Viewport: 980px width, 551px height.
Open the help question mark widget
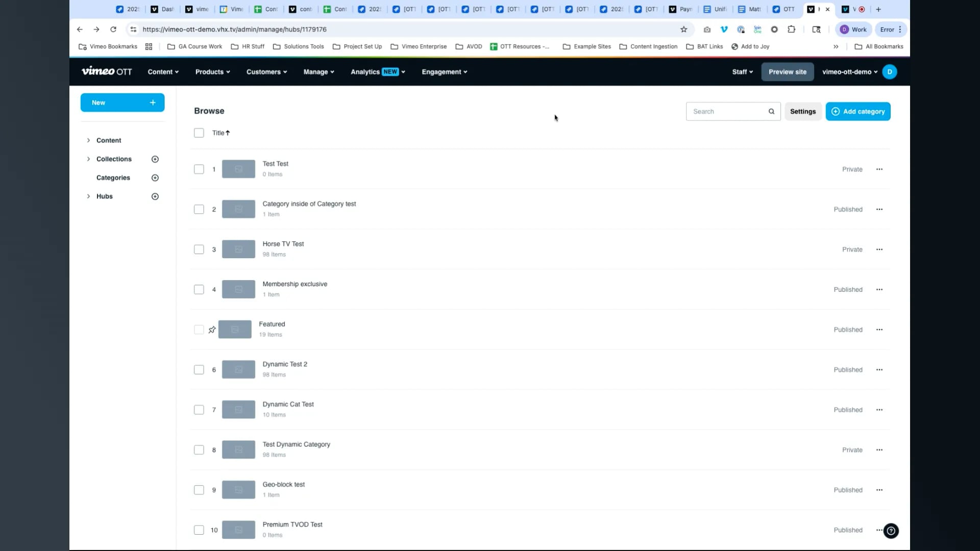(891, 531)
